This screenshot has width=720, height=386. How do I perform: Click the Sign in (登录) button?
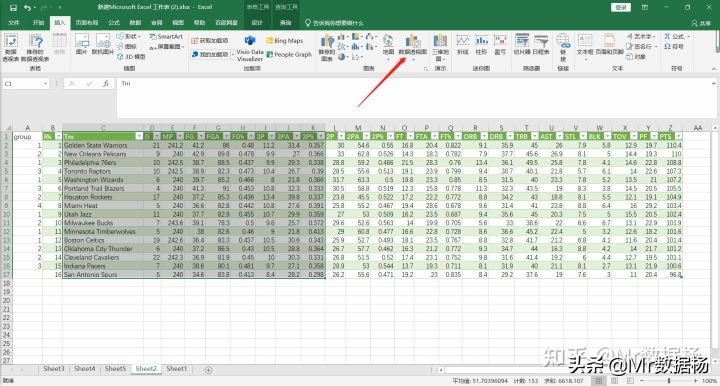tap(621, 7)
